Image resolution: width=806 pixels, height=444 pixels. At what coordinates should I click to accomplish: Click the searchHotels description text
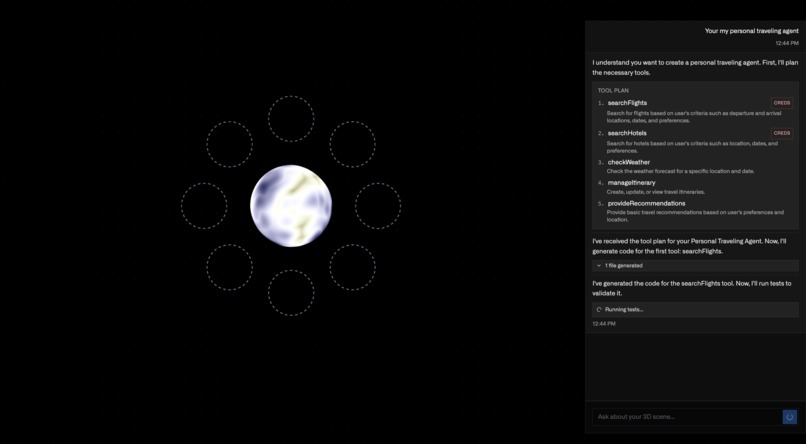click(692, 147)
